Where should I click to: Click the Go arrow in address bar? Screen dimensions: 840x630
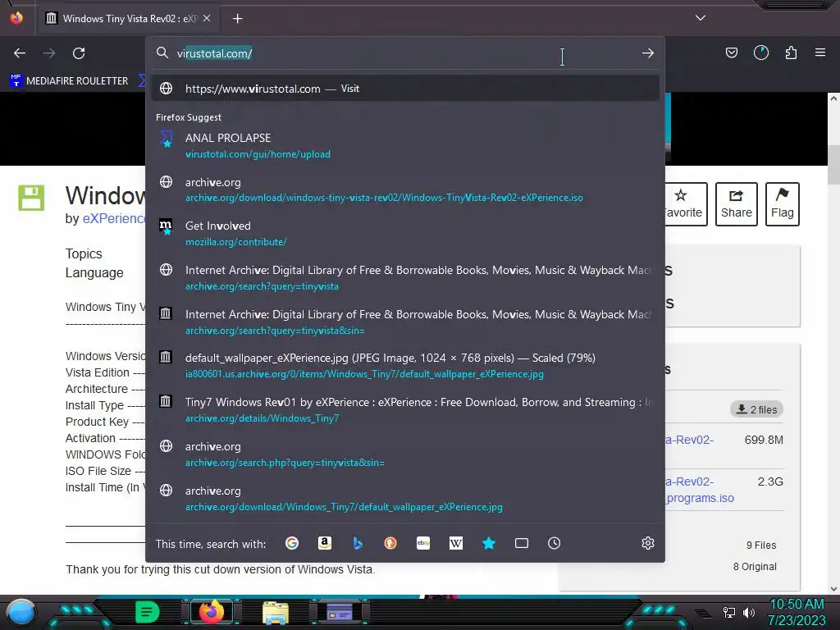(648, 53)
